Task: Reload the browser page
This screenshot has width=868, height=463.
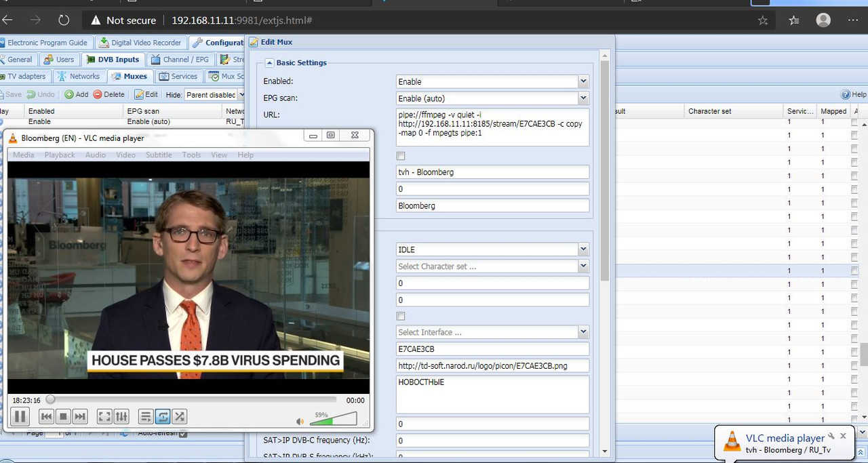Action: 64,20
